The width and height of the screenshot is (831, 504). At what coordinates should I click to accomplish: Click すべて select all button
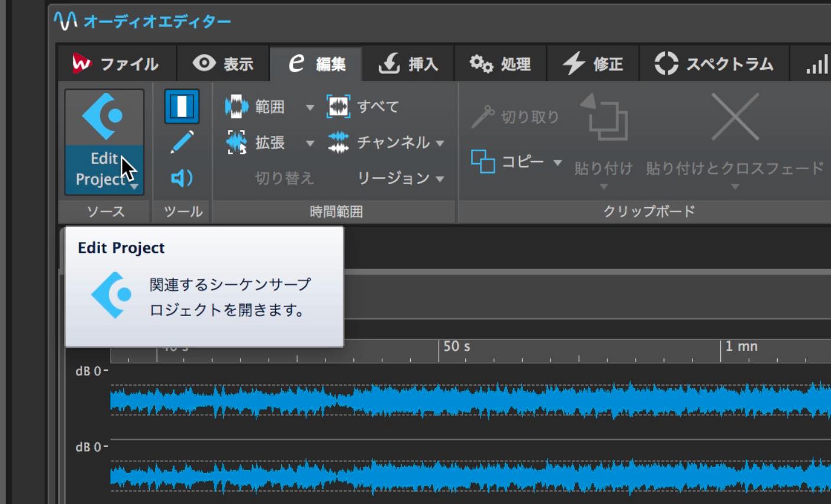[x=363, y=107]
